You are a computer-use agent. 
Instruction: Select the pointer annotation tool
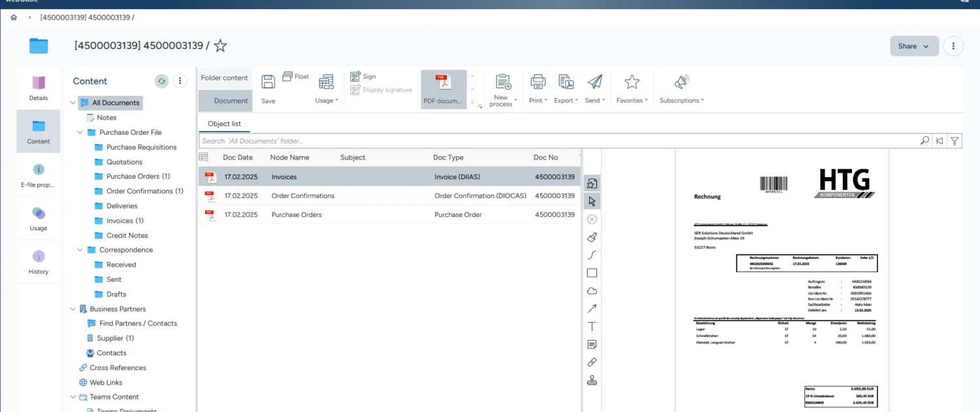(x=592, y=201)
